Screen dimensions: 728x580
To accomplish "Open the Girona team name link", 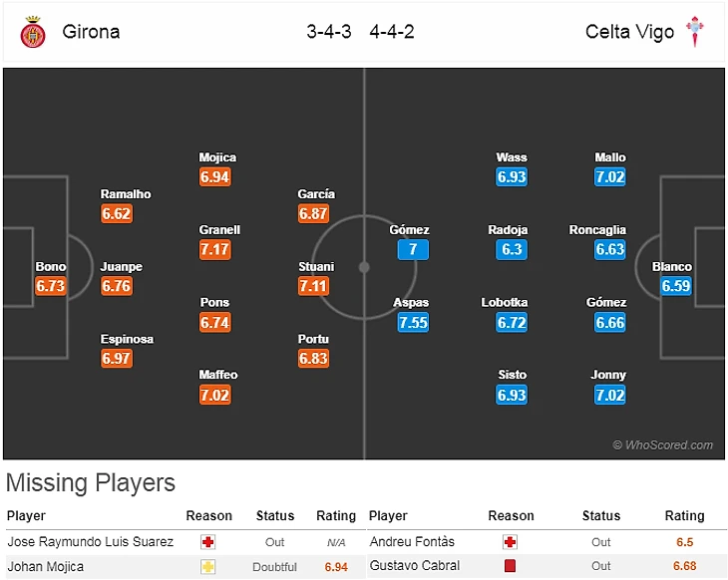I will 91,32.
